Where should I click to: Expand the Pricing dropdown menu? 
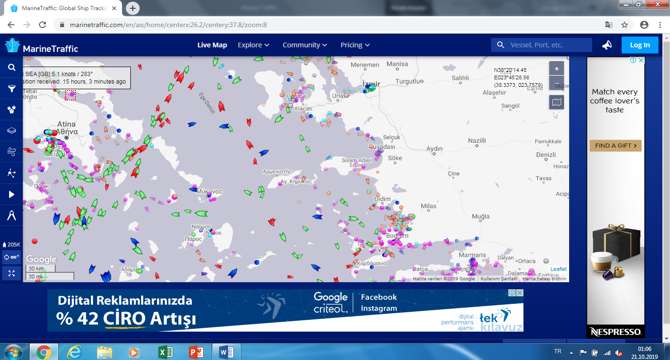[355, 45]
